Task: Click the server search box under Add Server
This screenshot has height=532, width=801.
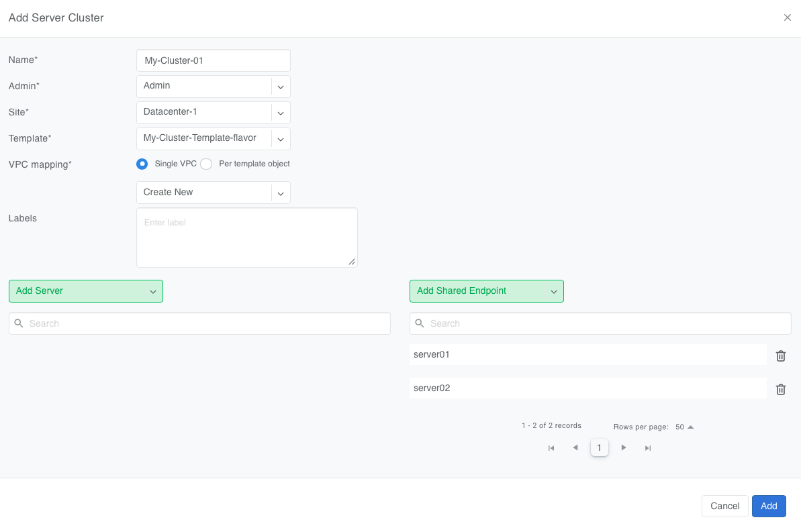Action: [x=199, y=323]
